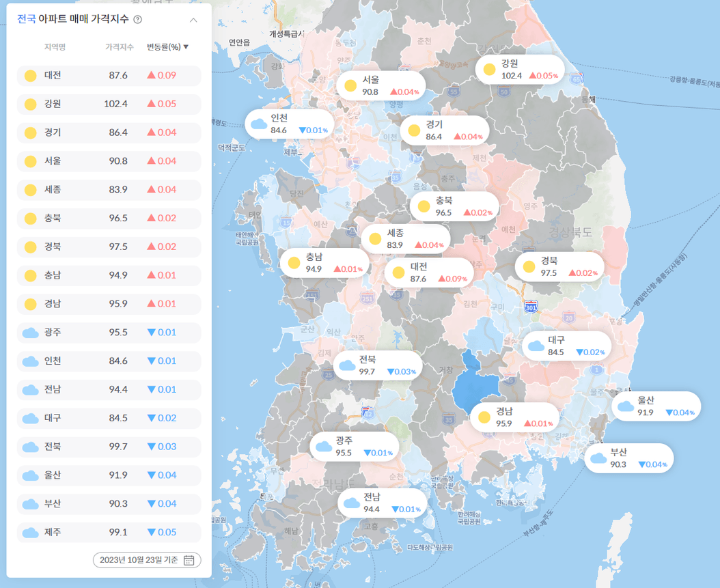Click the 경북 97.5 map bubble

coord(559,267)
